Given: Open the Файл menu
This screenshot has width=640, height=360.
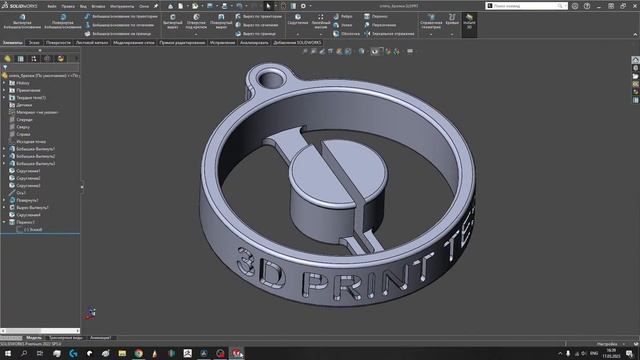Looking at the screenshot, I should pos(52,6).
